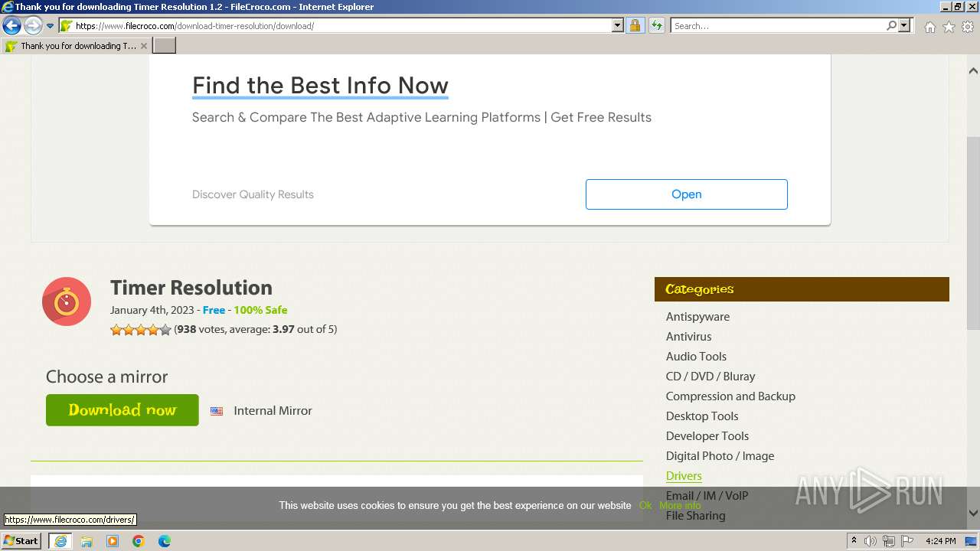Open the Chrome taskbar icon
980x551 pixels.
click(139, 541)
